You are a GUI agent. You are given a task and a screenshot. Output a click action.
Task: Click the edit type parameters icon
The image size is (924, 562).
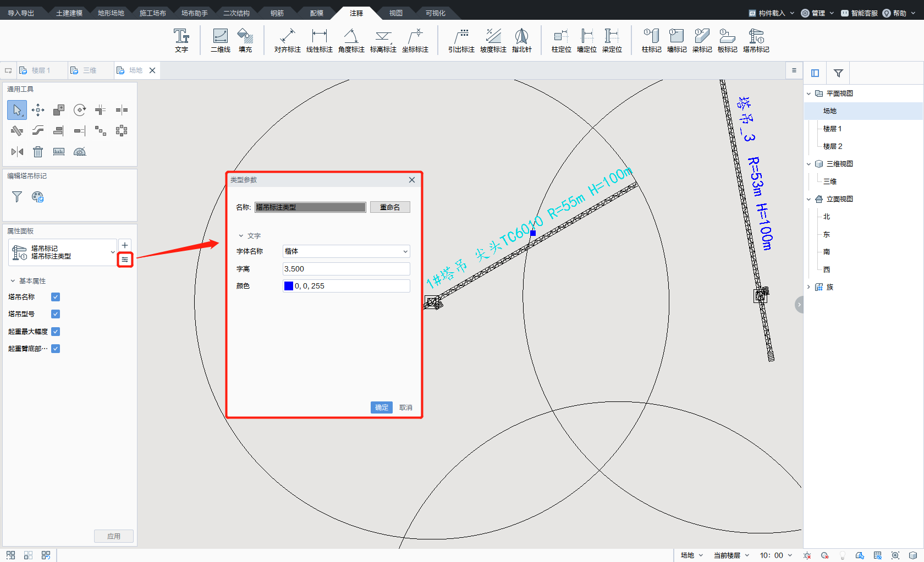coord(125,260)
